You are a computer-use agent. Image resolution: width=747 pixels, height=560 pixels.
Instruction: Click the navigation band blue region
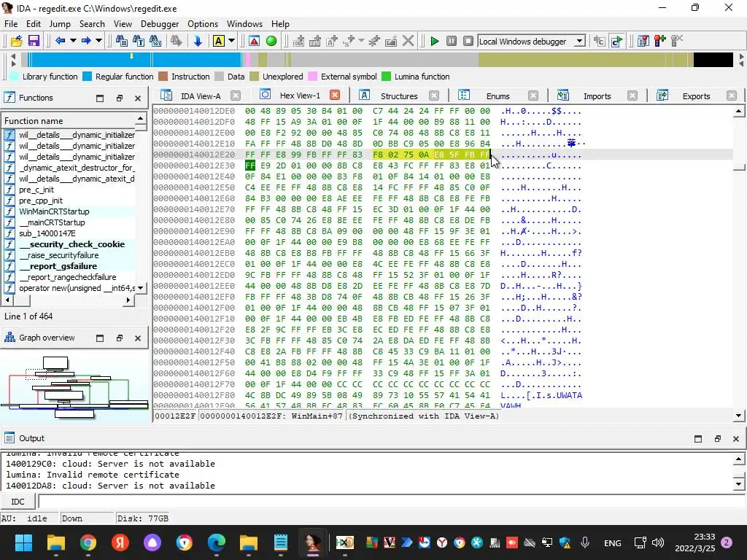pyautogui.click(x=133, y=60)
